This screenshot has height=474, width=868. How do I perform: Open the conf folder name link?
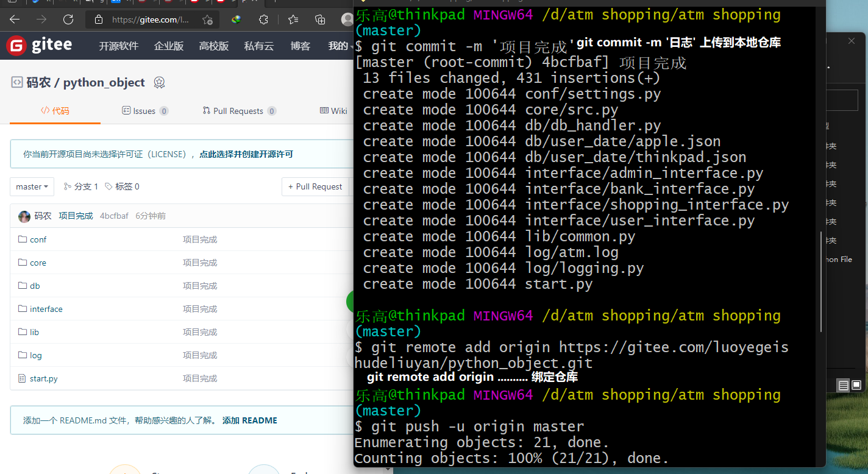pos(38,239)
